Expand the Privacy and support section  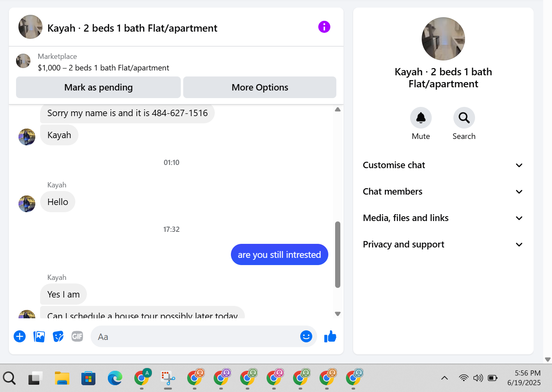(443, 244)
